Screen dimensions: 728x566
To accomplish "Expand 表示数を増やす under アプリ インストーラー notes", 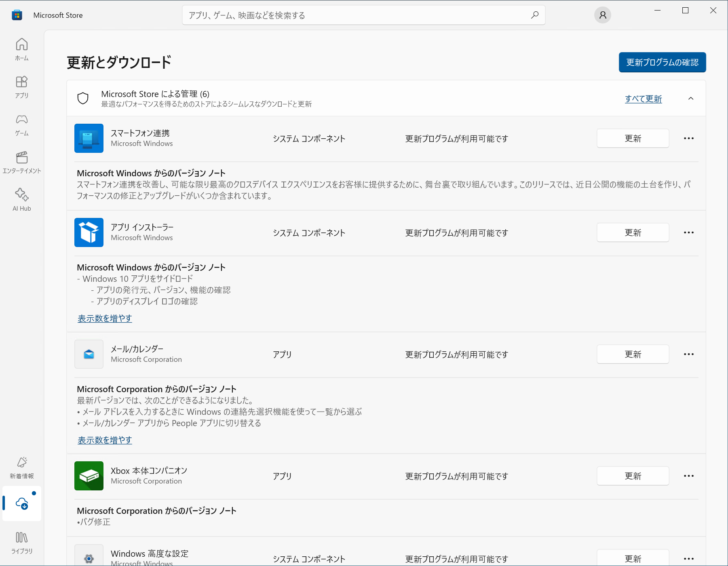I will [105, 318].
